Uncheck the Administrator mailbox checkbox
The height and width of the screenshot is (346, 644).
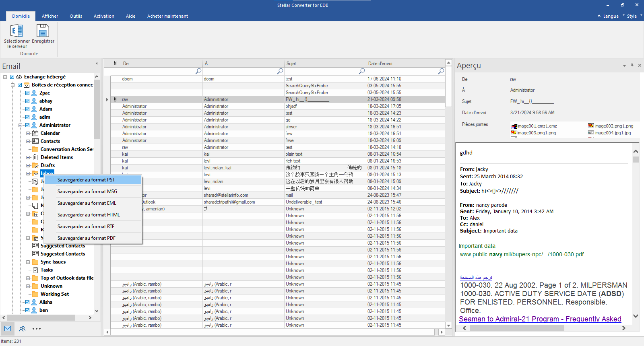click(27, 125)
